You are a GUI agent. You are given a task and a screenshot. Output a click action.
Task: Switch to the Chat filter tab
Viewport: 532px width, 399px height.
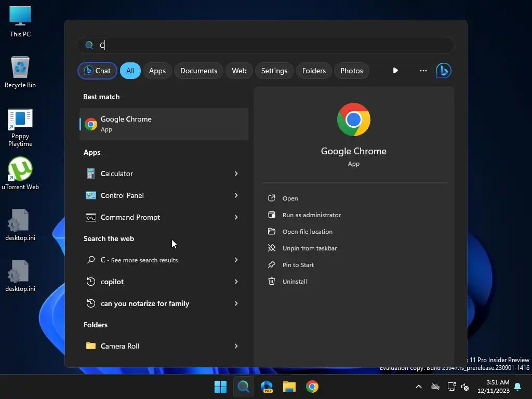[97, 71]
